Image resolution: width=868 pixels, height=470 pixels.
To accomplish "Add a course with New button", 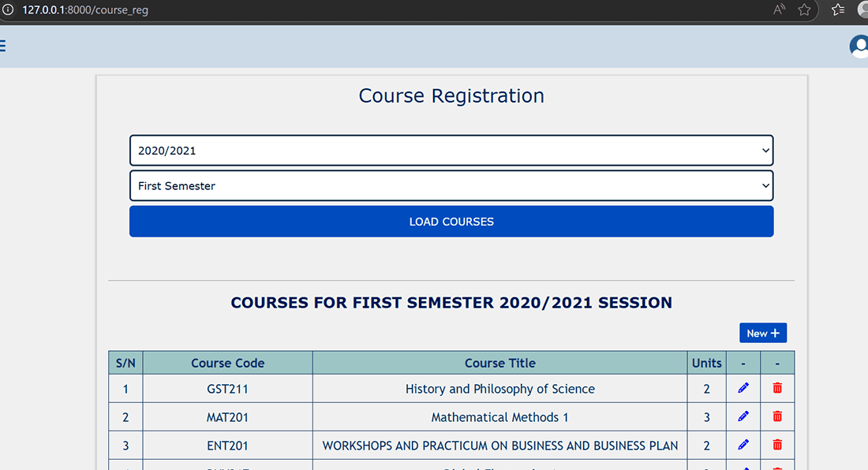I will [x=762, y=333].
